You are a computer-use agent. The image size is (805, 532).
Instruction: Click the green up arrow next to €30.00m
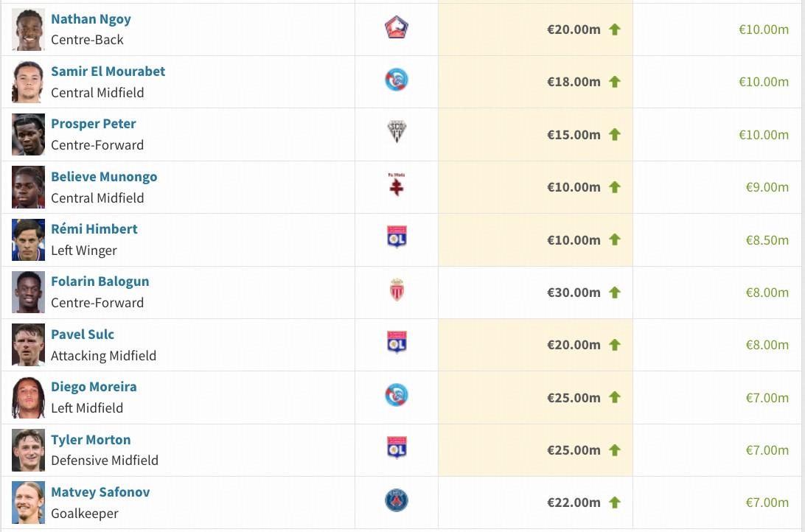(615, 293)
